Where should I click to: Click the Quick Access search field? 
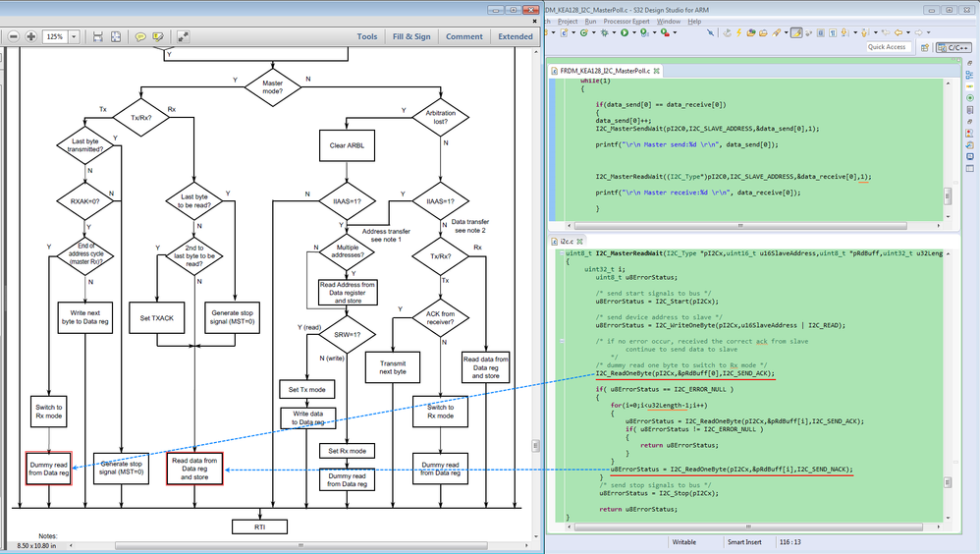click(x=887, y=47)
